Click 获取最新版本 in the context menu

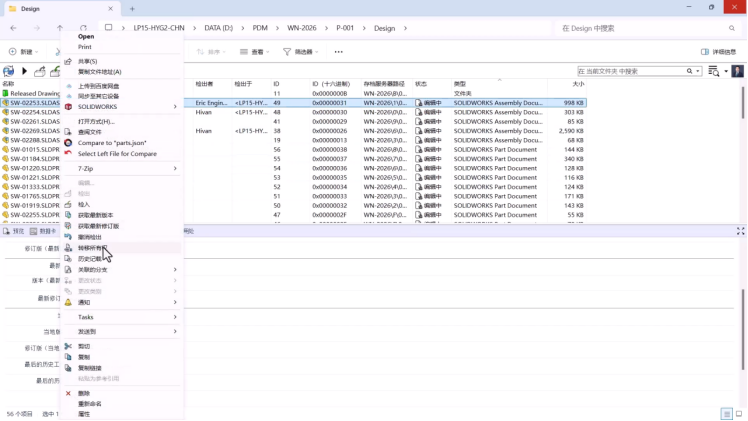95,215
